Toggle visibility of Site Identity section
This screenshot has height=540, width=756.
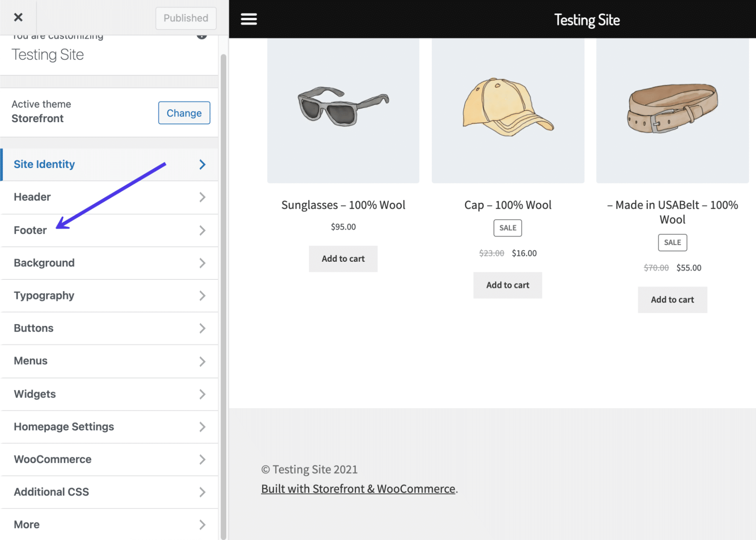[x=203, y=164]
